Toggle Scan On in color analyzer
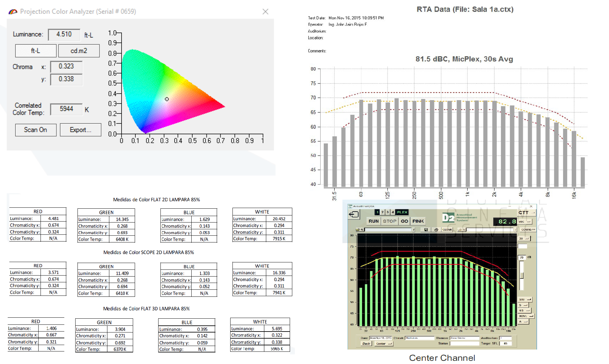The image size is (609, 364). click(x=36, y=130)
